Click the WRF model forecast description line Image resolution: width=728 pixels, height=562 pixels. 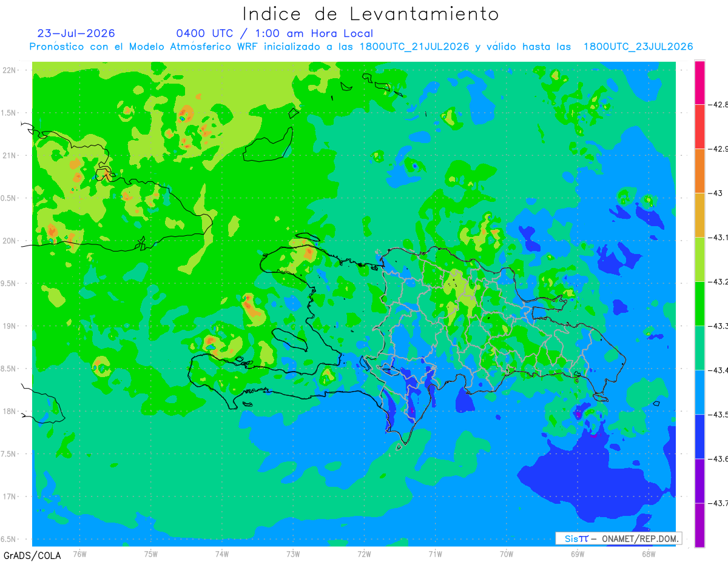tap(362, 47)
